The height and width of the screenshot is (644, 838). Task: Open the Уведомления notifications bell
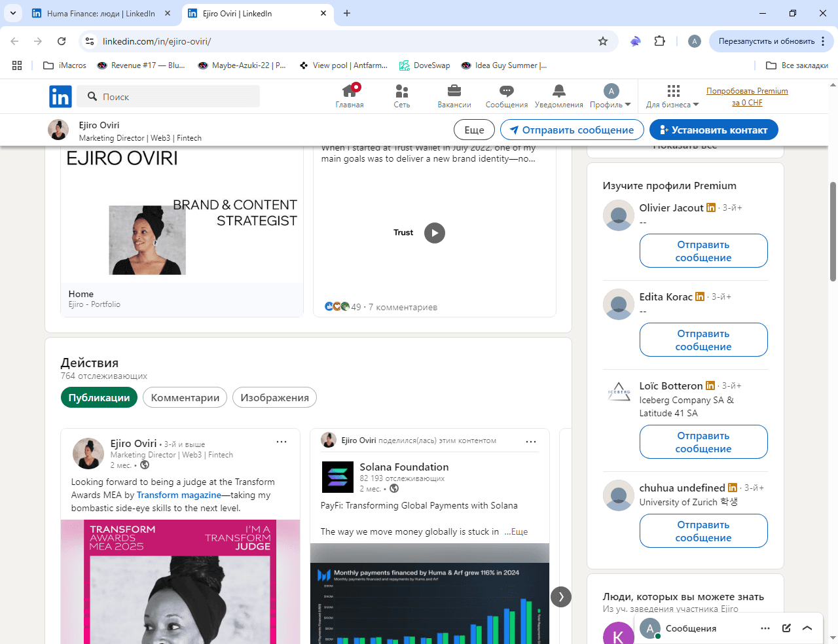(558, 96)
